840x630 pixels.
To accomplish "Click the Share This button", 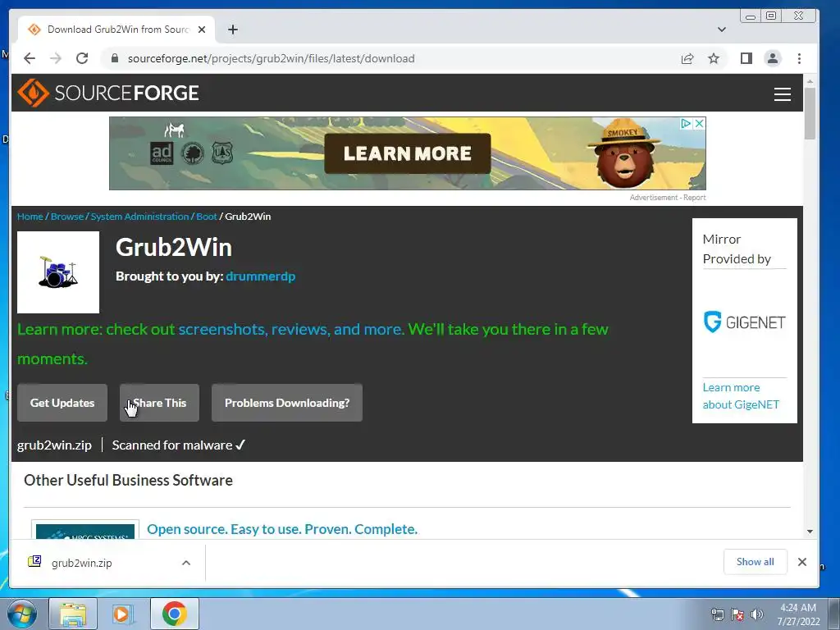I will (159, 403).
